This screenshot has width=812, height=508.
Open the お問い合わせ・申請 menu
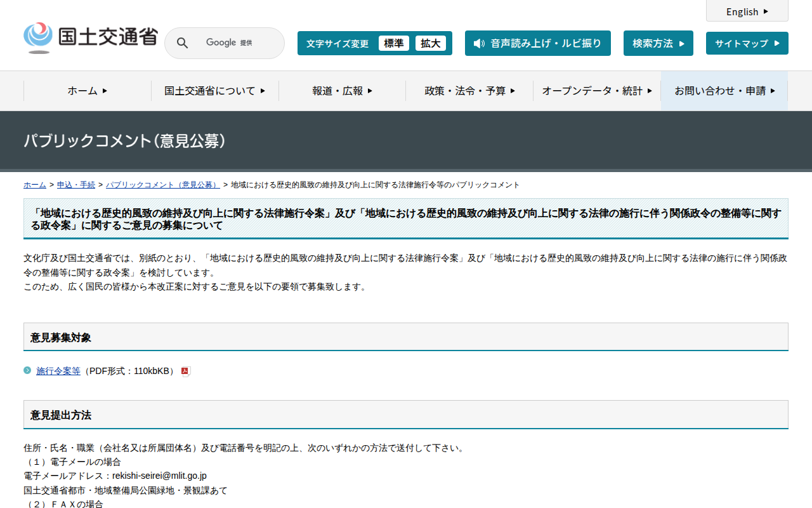(724, 91)
